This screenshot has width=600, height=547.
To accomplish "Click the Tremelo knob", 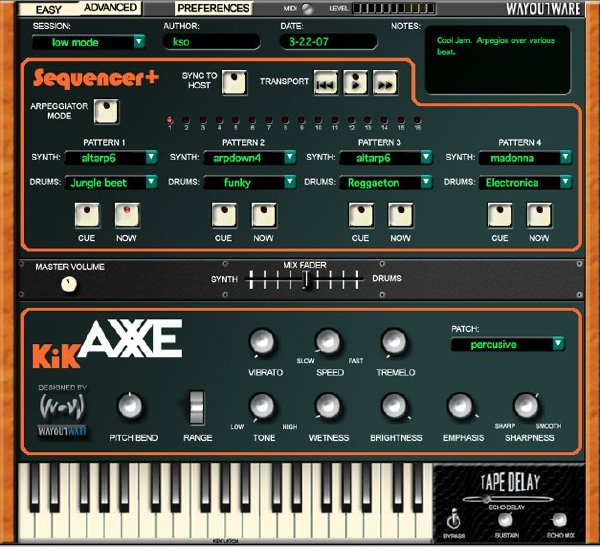I will [x=394, y=341].
